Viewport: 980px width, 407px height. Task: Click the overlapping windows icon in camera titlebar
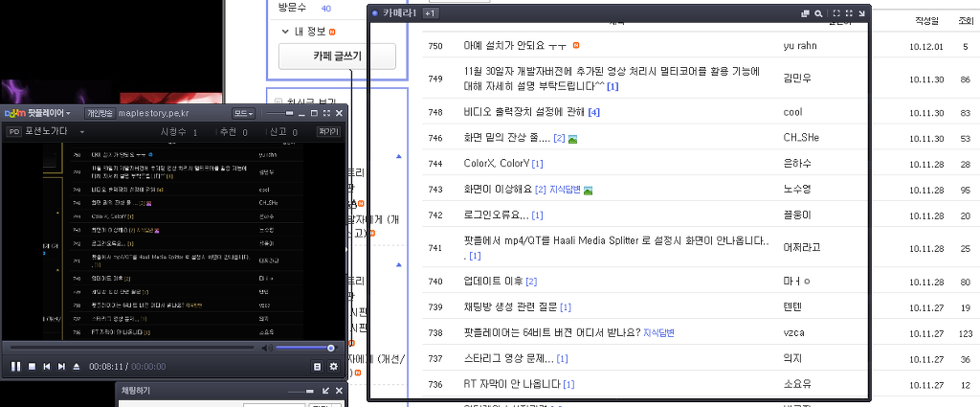click(x=805, y=13)
